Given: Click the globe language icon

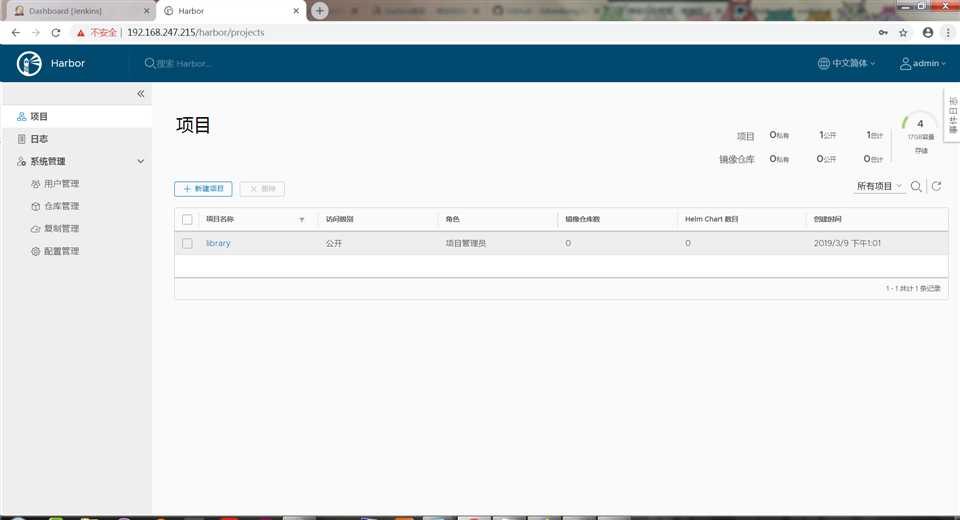Looking at the screenshot, I should [x=823, y=63].
